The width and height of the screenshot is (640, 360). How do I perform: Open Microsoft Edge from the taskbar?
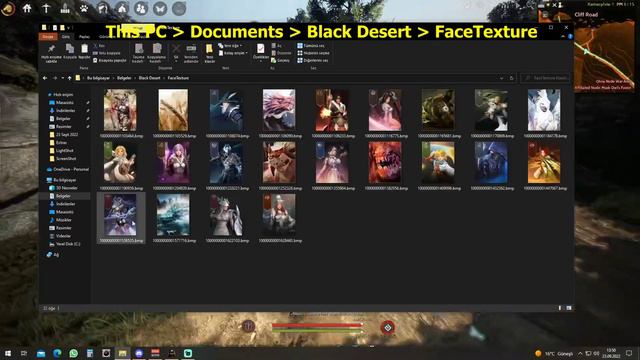point(57,353)
